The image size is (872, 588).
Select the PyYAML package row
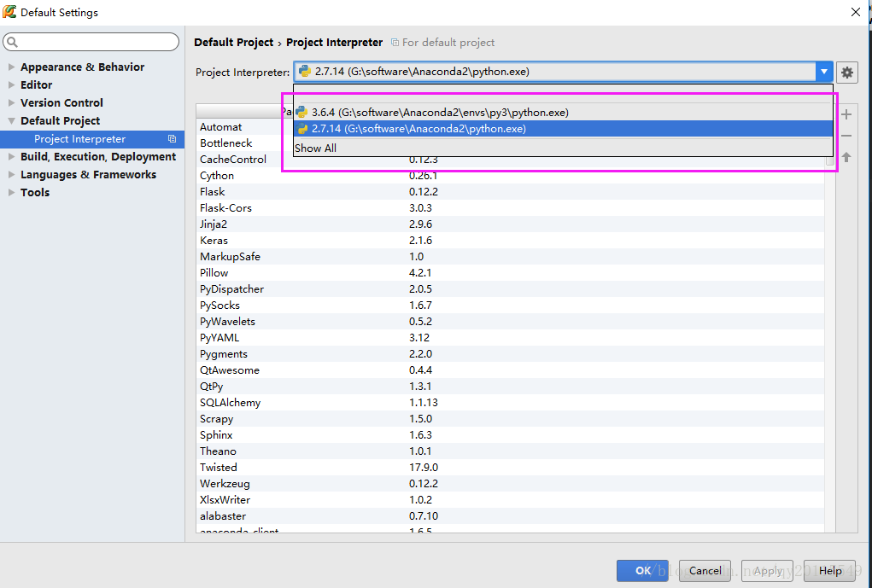[x=510, y=337]
